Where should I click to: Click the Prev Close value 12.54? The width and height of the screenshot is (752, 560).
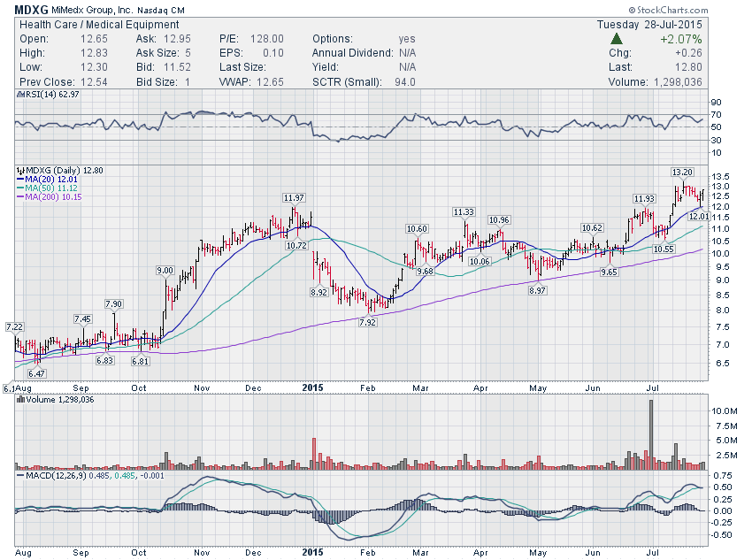click(94, 82)
